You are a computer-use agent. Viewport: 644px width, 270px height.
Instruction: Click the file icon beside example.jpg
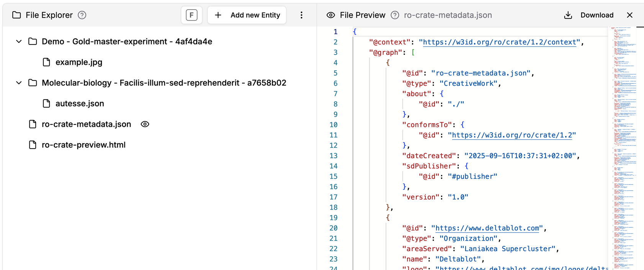[x=46, y=62]
